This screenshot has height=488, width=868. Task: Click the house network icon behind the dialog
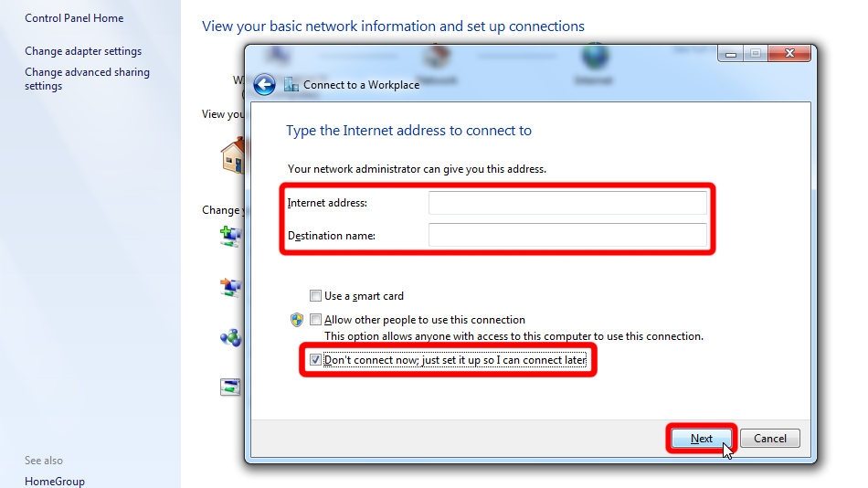[233, 156]
